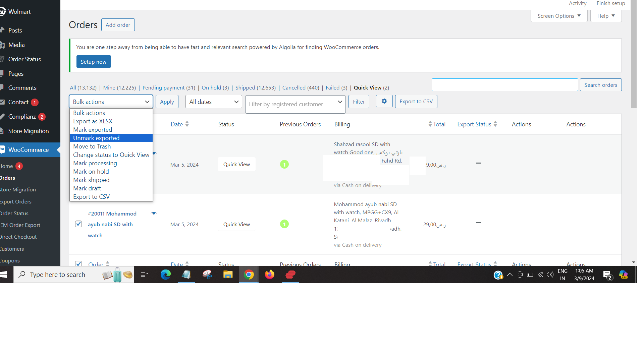
Task: Open Task View in the taskbar
Action: tap(144, 275)
